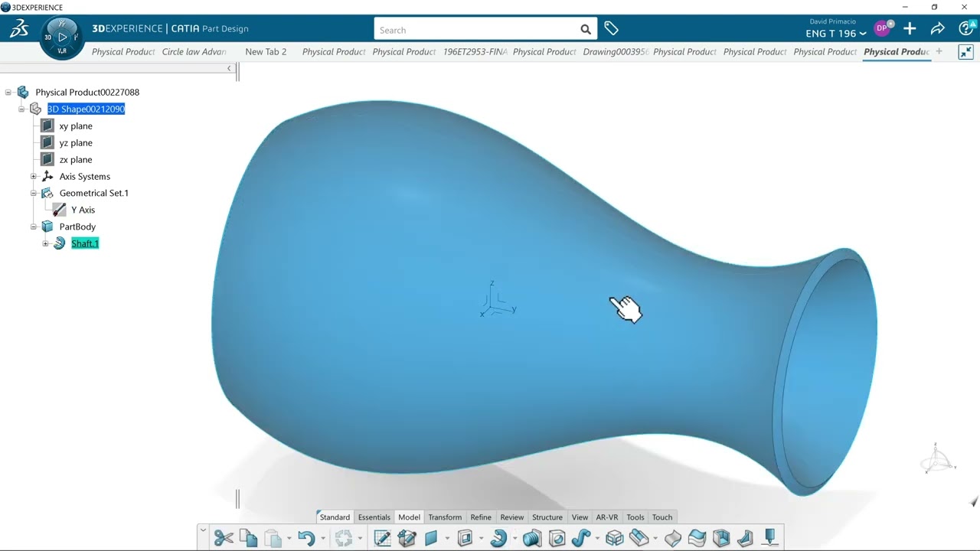Click the Cut scissors icon
The width and height of the screenshot is (980, 551).
224,538
